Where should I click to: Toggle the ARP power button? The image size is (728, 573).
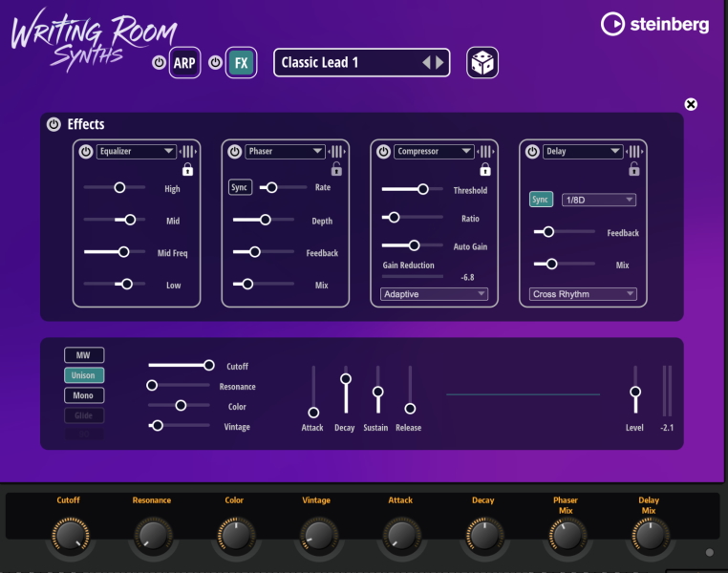click(159, 63)
